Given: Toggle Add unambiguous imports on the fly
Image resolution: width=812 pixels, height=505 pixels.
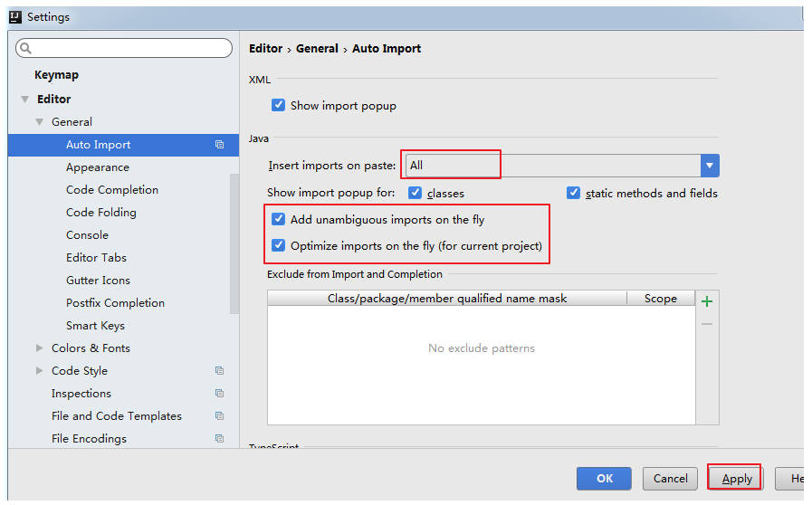Looking at the screenshot, I should (x=278, y=219).
